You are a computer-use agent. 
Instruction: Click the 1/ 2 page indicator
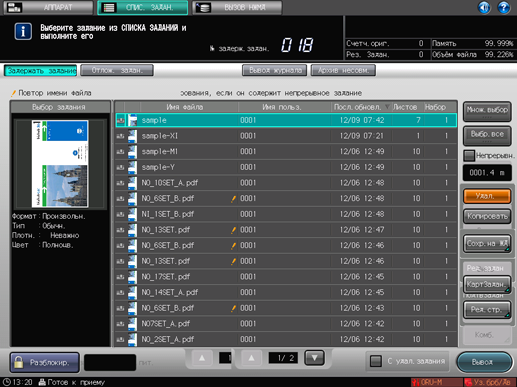pyautogui.click(x=283, y=358)
